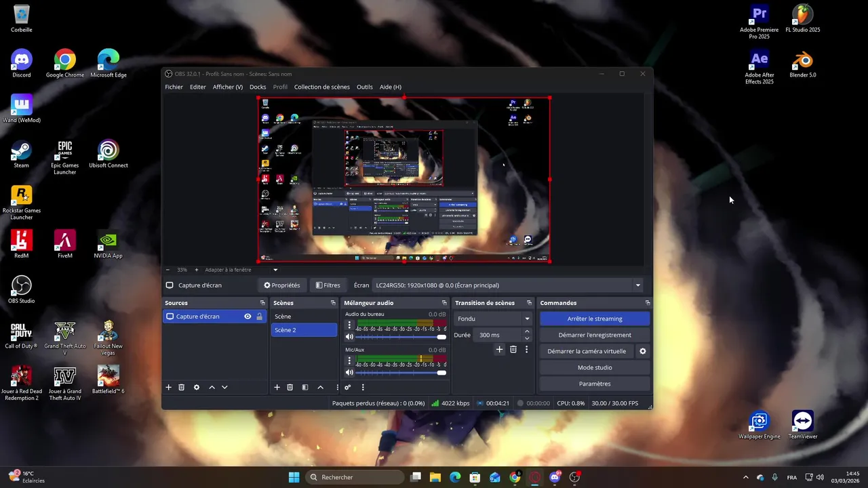
Task: Open Mic/Aux options three-dot menu
Action: click(349, 360)
